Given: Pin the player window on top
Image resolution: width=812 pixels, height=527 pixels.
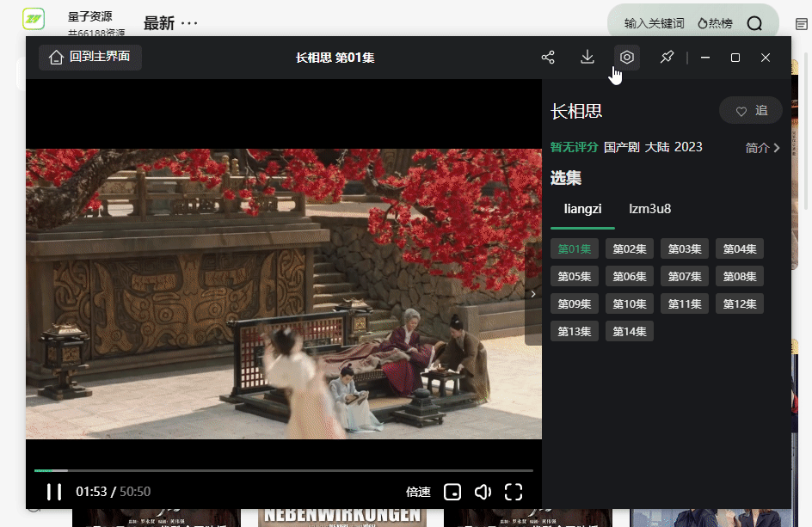Looking at the screenshot, I should tap(667, 58).
